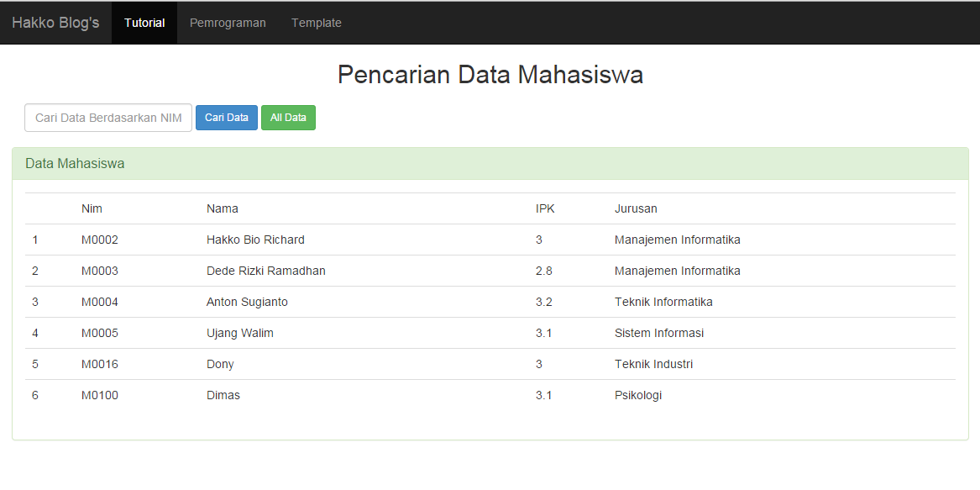Select the Nama column header
The image size is (980, 490).
coord(223,208)
